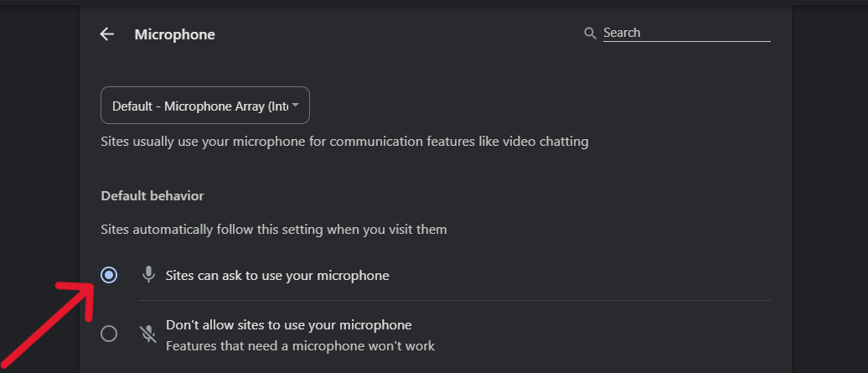The height and width of the screenshot is (373, 868).
Task: Click the magnifier search icon
Action: click(591, 34)
